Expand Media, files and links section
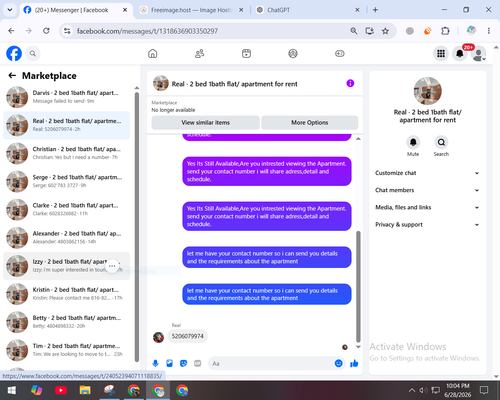500x400 pixels. point(427,207)
